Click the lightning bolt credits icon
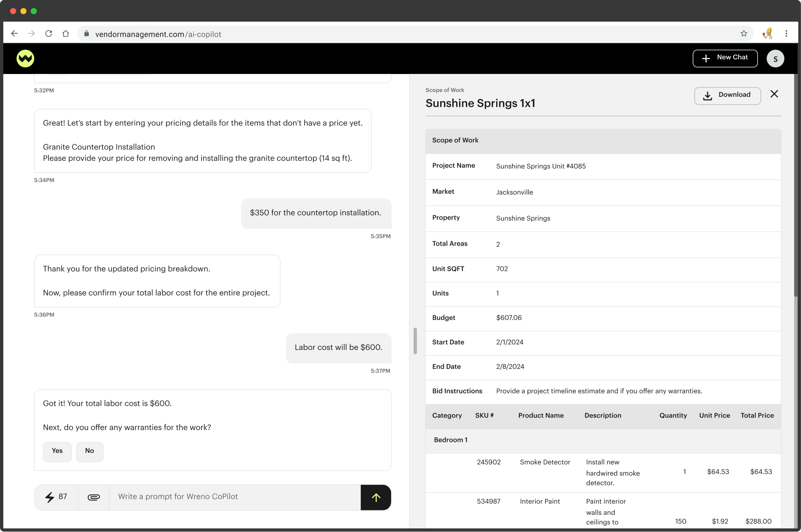 click(x=50, y=497)
